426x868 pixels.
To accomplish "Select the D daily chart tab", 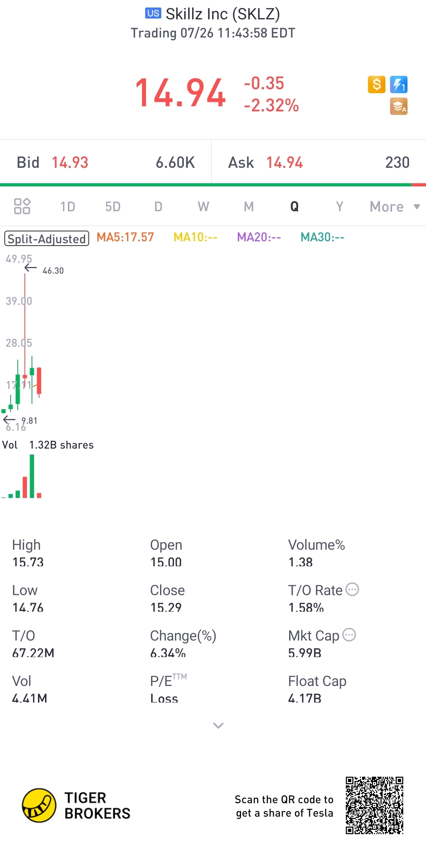I will [x=158, y=207].
